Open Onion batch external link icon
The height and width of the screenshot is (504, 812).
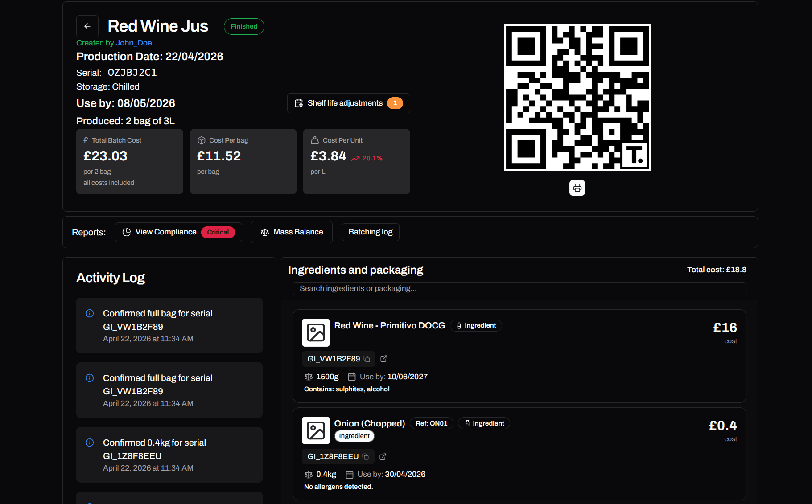pos(383,456)
